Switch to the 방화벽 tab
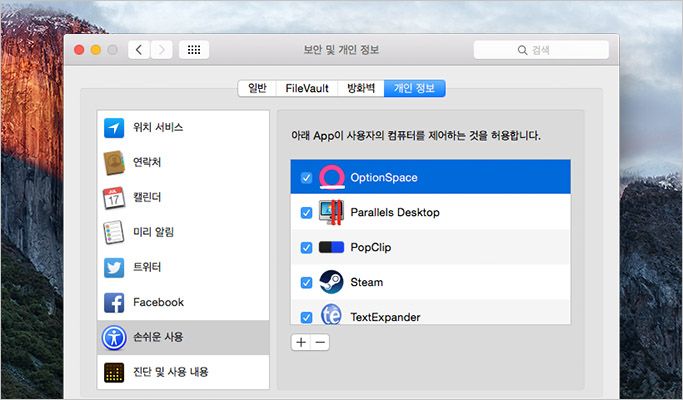The image size is (683, 400). [361, 88]
